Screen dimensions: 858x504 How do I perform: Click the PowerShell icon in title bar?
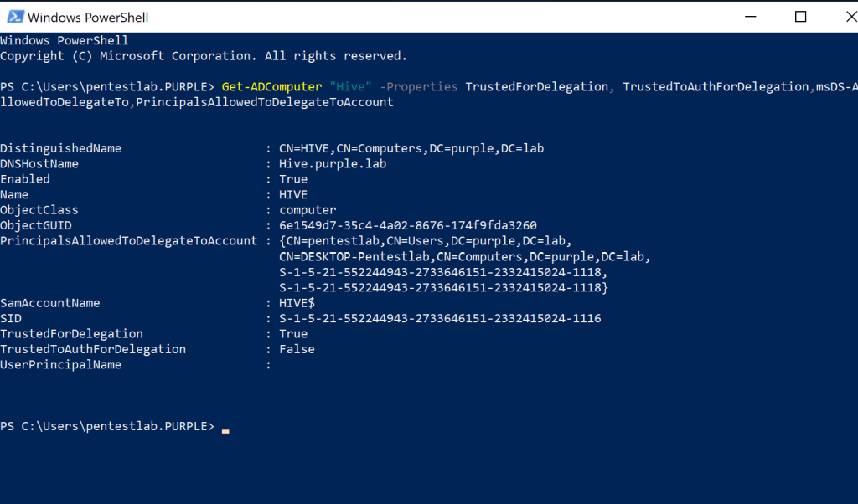(13, 17)
